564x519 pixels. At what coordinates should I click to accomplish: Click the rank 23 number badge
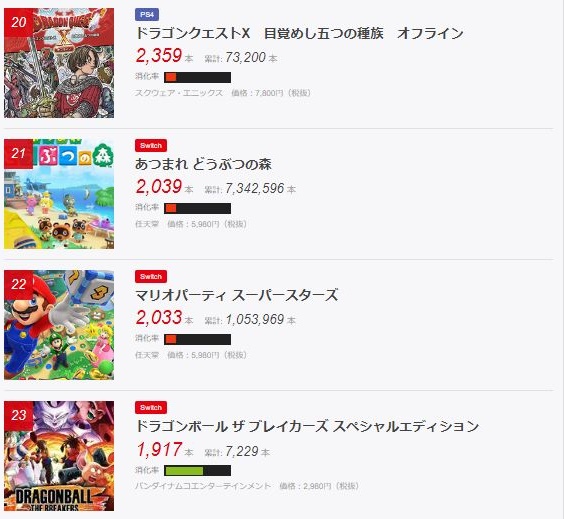[x=18, y=415]
